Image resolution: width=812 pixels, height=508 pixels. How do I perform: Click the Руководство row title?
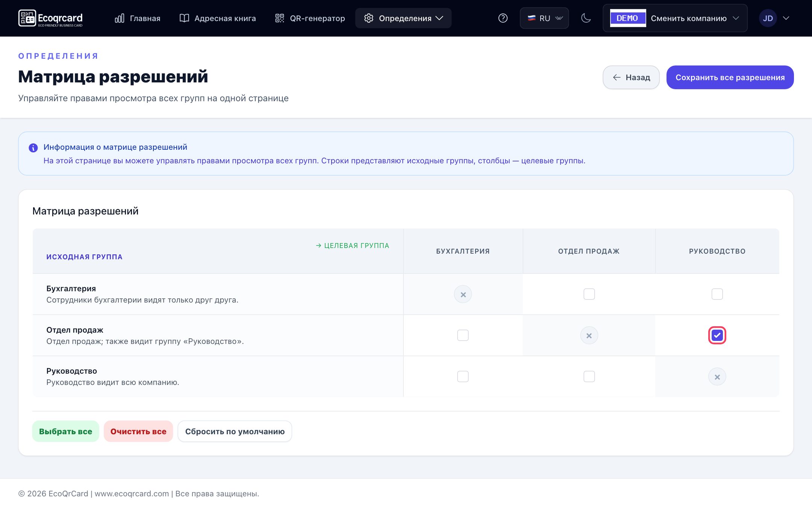71,371
